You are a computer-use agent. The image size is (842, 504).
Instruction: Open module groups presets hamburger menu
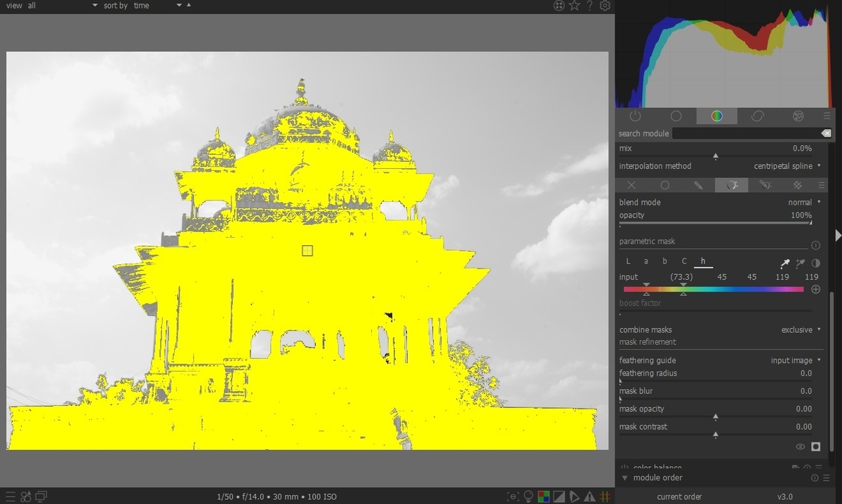click(x=827, y=116)
